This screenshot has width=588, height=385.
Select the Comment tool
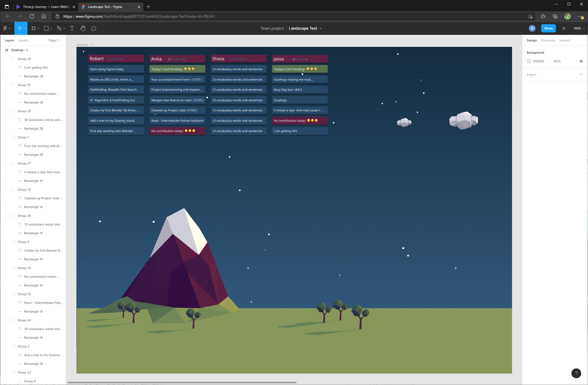click(94, 28)
